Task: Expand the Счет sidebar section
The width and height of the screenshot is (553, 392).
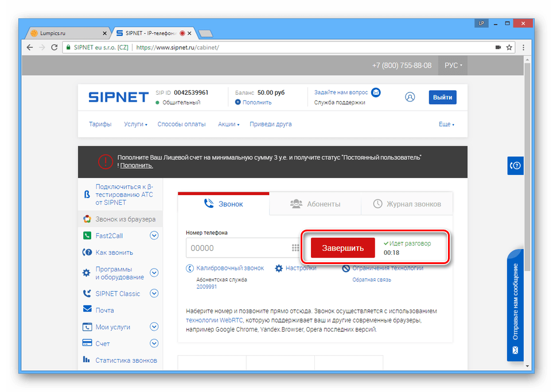Action: coord(154,343)
